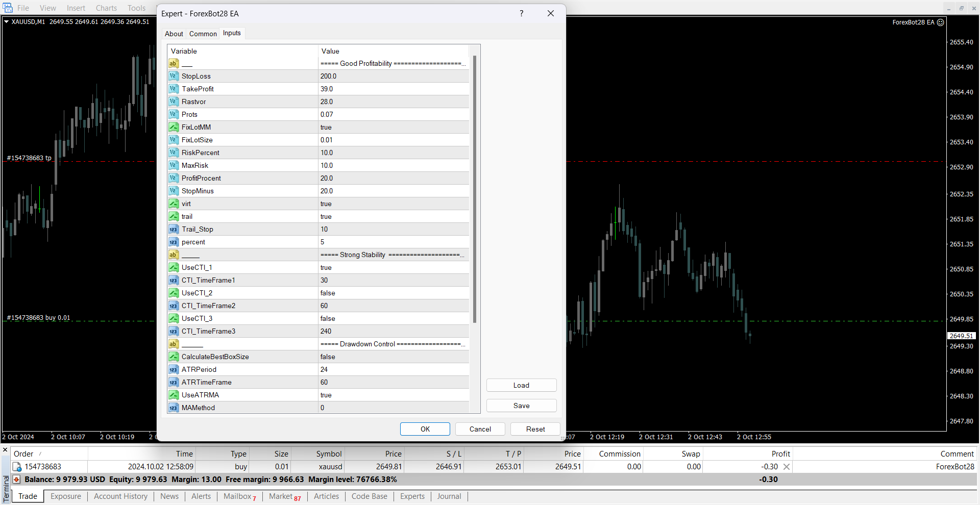Click the balance row status icon
980x505 pixels.
16,479
